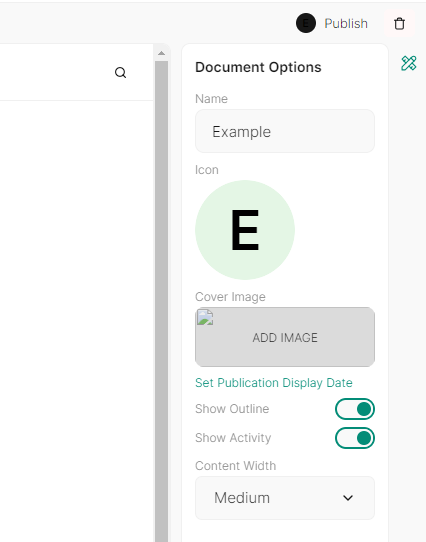The image size is (426, 542).
Task: Open Set Publication Display Date link
Action: (274, 383)
